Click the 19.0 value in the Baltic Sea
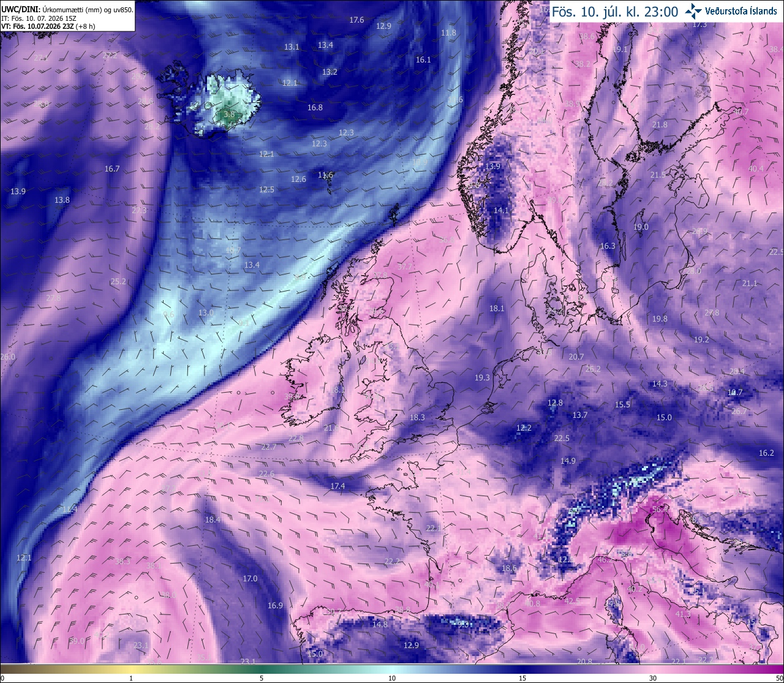The width and height of the screenshot is (784, 683). coord(641,227)
